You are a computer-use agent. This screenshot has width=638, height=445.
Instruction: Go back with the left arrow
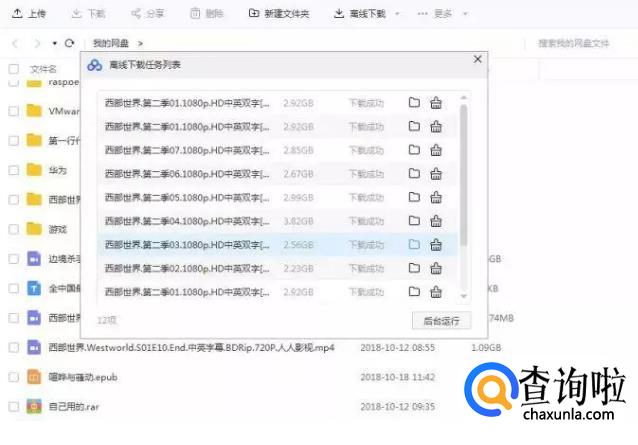[x=15, y=43]
